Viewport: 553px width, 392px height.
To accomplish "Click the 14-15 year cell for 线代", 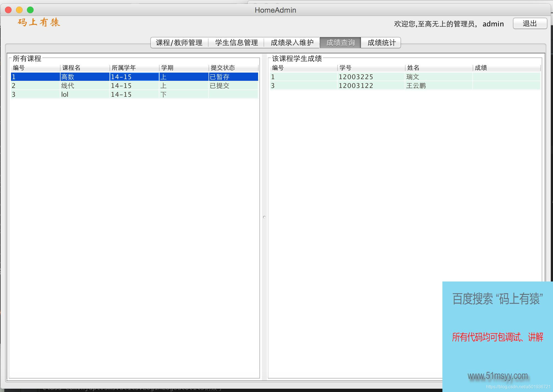I will [135, 85].
